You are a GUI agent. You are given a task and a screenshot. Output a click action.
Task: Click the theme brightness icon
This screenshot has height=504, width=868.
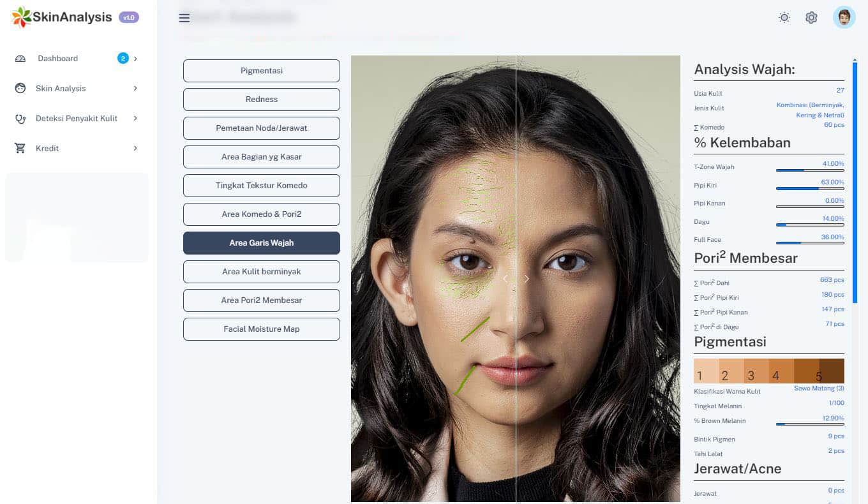[784, 17]
